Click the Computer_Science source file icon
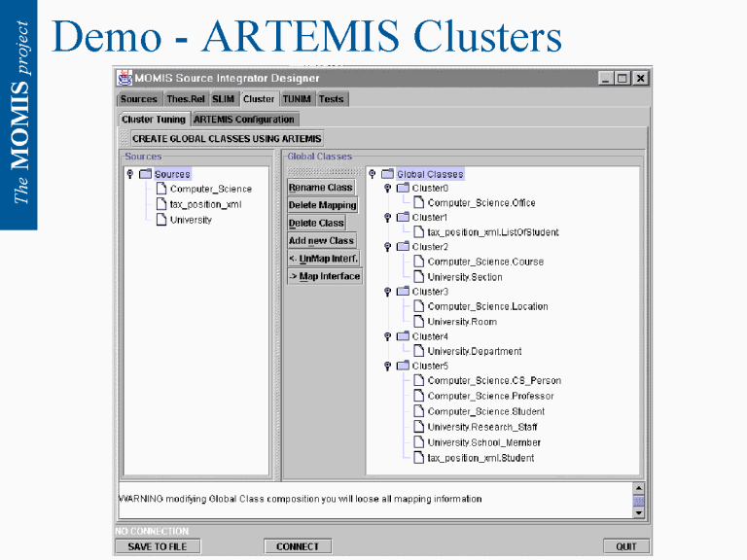Viewport: 747px width, 560px height. [161, 189]
